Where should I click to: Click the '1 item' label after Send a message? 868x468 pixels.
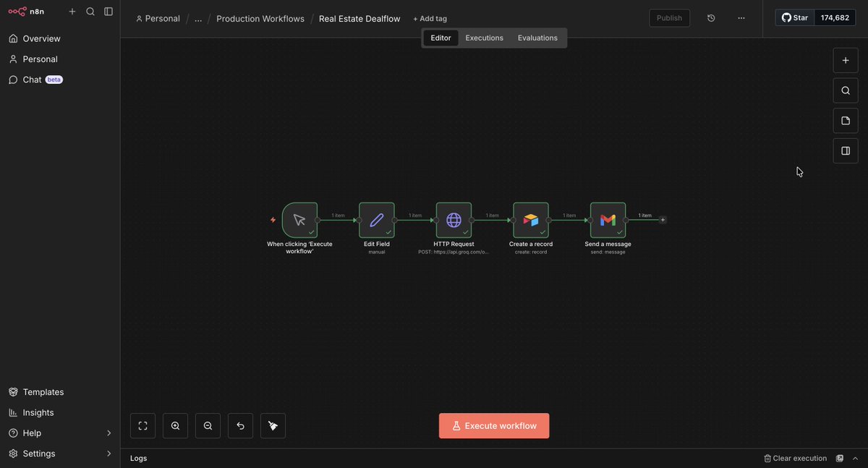[x=644, y=216]
